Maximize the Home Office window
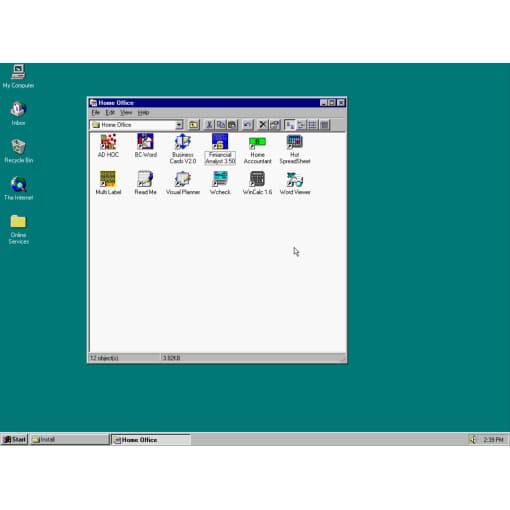510x510 pixels. click(332, 103)
